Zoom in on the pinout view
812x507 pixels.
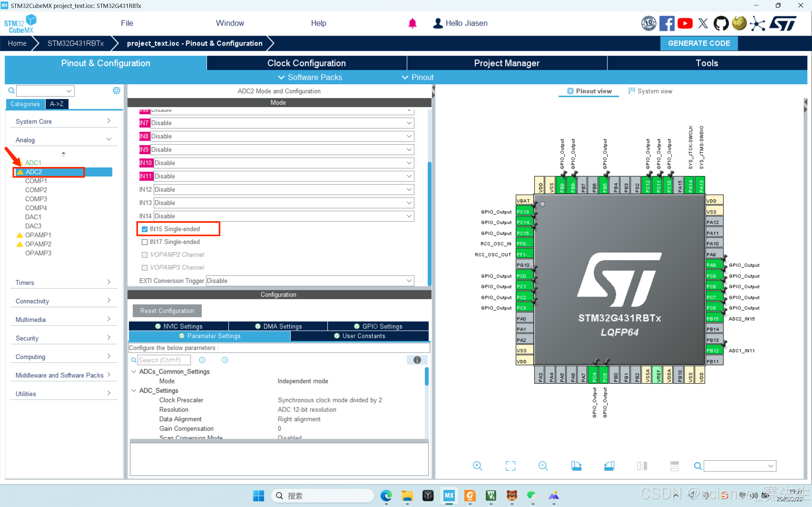pyautogui.click(x=477, y=466)
